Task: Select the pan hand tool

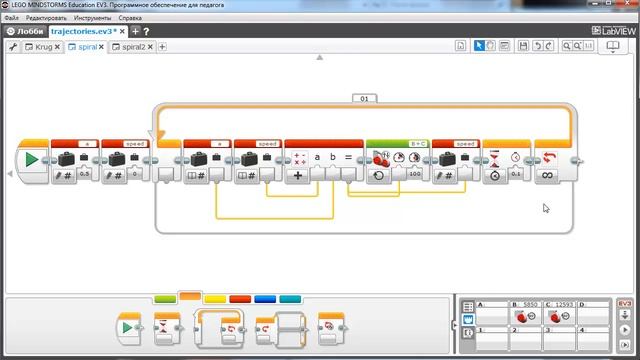Action: 491,46
